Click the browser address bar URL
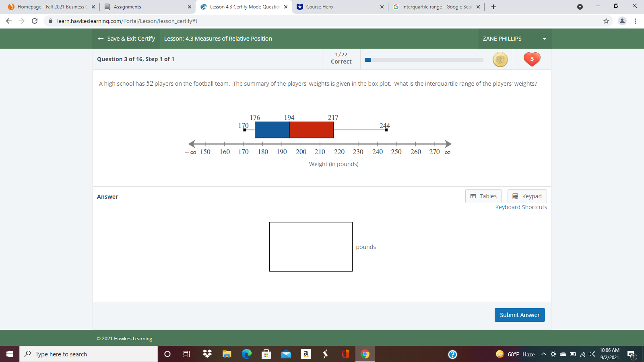This screenshot has width=644, height=362. 127,21
